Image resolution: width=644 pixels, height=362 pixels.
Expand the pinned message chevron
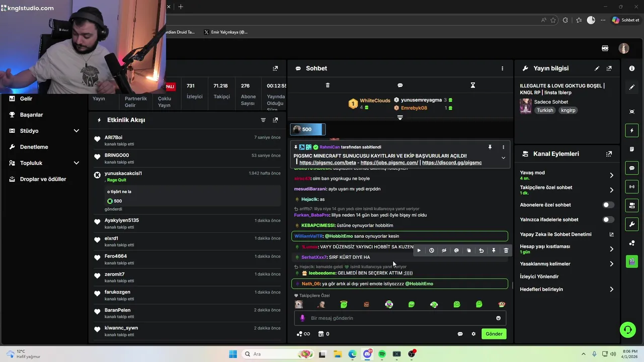(x=503, y=158)
